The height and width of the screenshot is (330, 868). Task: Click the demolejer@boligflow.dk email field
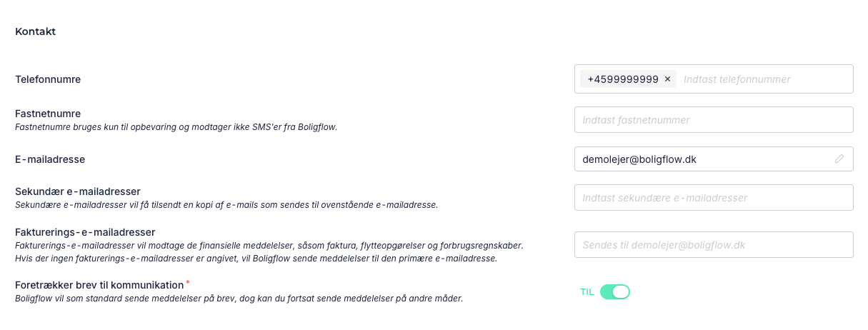click(x=714, y=159)
